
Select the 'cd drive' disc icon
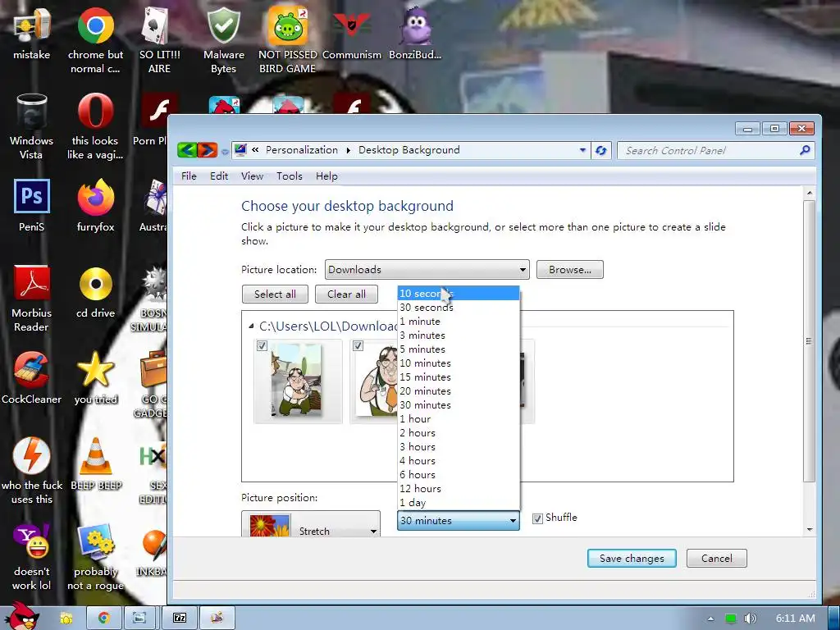point(95,291)
